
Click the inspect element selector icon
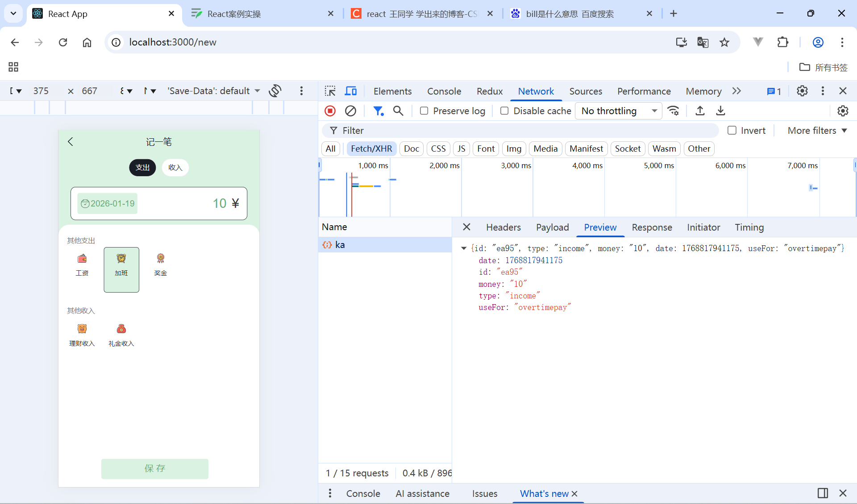click(330, 91)
